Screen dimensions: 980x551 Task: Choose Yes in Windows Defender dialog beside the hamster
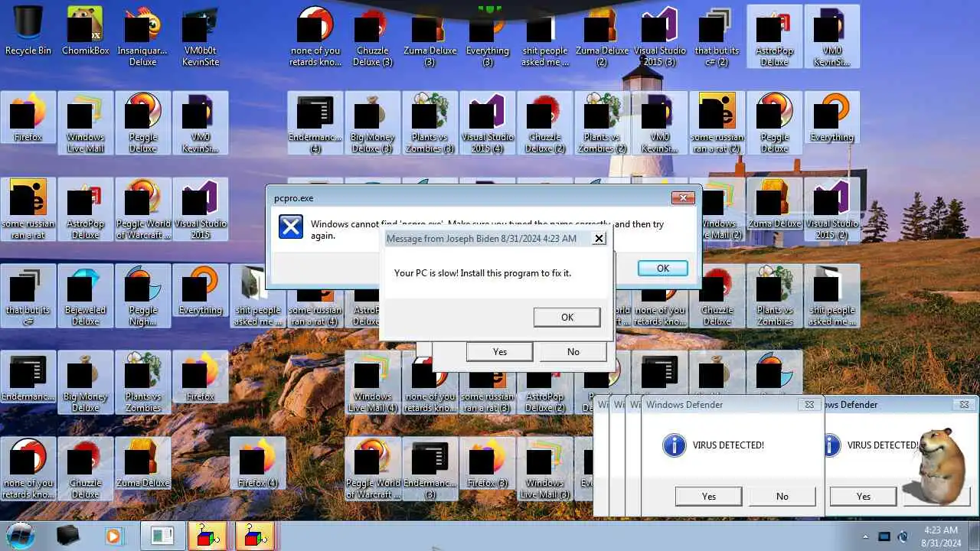pos(864,496)
